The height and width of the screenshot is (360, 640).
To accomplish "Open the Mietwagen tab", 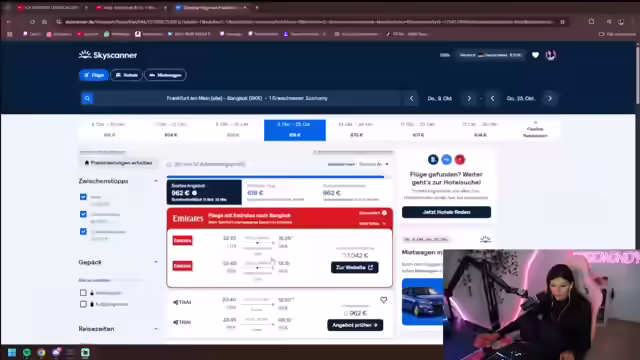I will [165, 75].
